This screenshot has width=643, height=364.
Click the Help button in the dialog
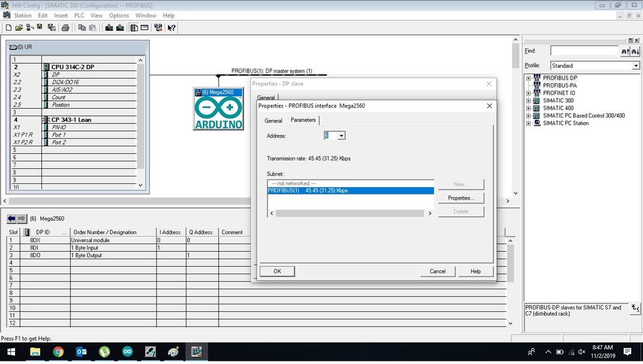tap(476, 271)
